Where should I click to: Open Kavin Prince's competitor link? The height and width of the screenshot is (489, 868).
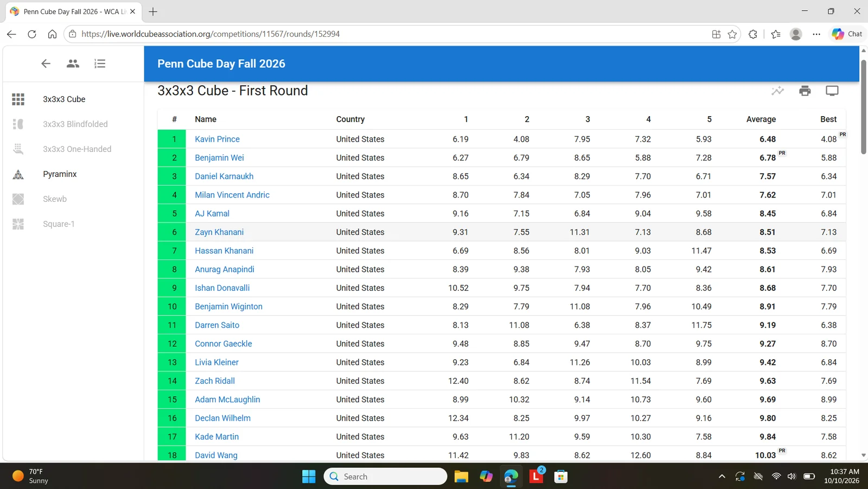217,139
